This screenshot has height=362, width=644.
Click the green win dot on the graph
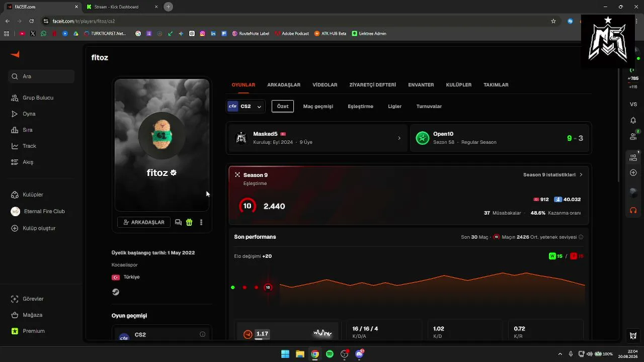point(233,288)
